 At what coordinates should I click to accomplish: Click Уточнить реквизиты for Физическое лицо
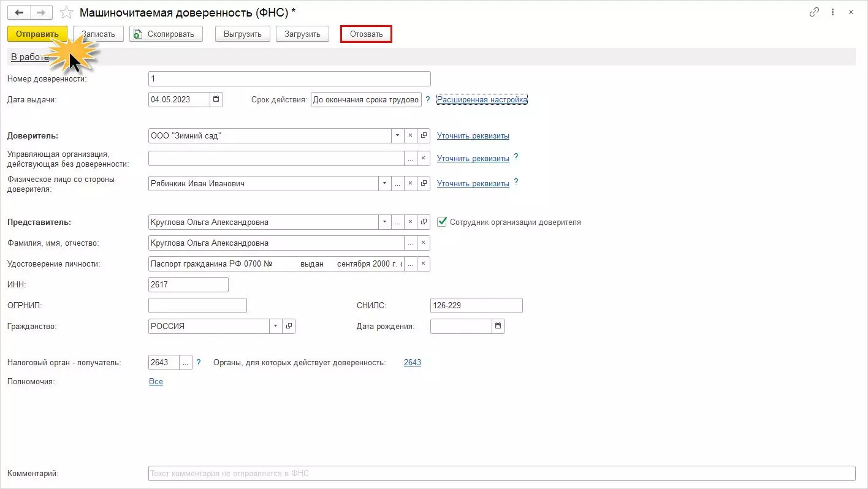[x=473, y=183]
